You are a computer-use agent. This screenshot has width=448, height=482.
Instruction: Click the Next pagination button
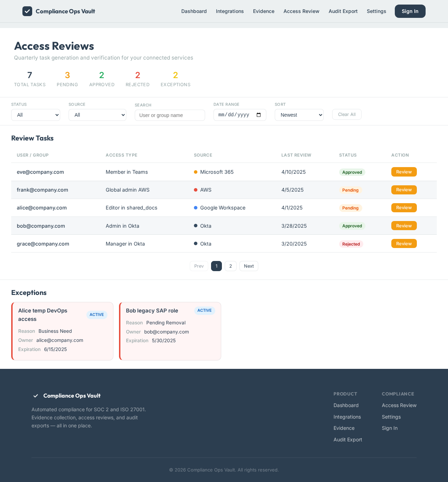pyautogui.click(x=249, y=266)
